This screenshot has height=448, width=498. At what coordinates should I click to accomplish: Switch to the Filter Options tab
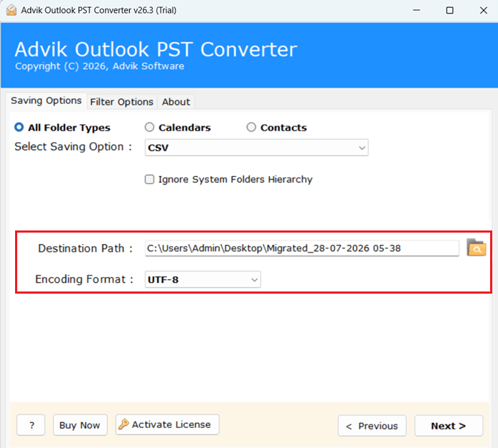122,102
